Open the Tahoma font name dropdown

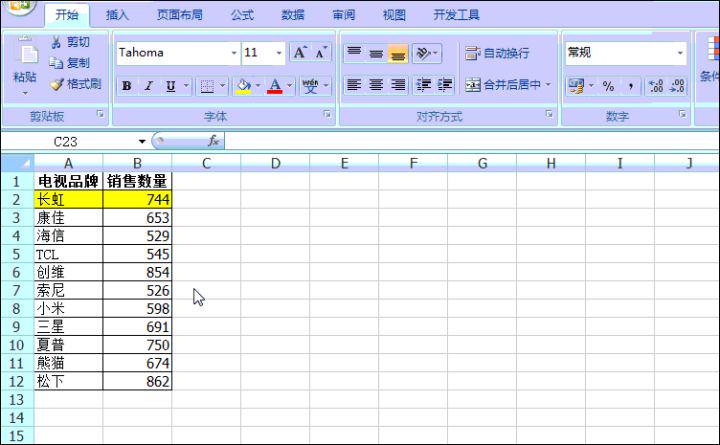(234, 53)
